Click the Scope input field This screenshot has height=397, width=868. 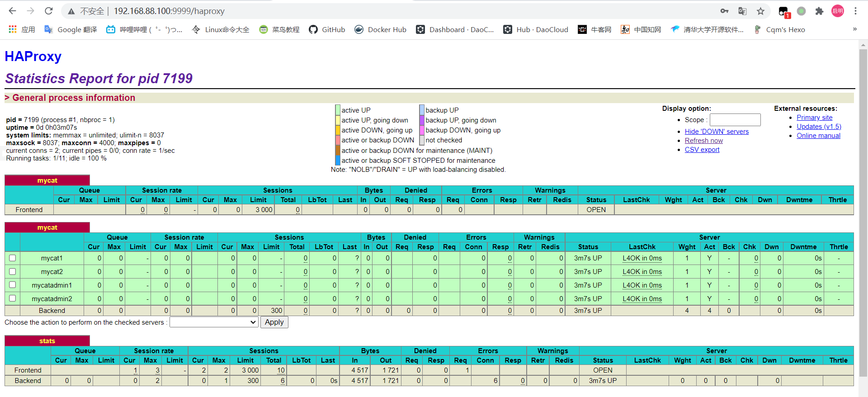point(735,120)
